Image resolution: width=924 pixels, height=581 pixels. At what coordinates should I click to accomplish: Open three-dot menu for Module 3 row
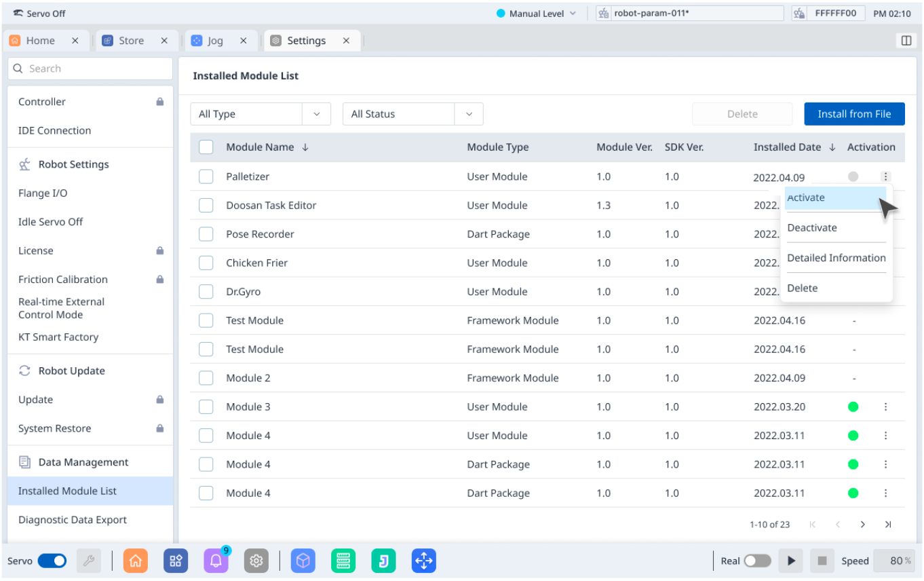click(885, 407)
